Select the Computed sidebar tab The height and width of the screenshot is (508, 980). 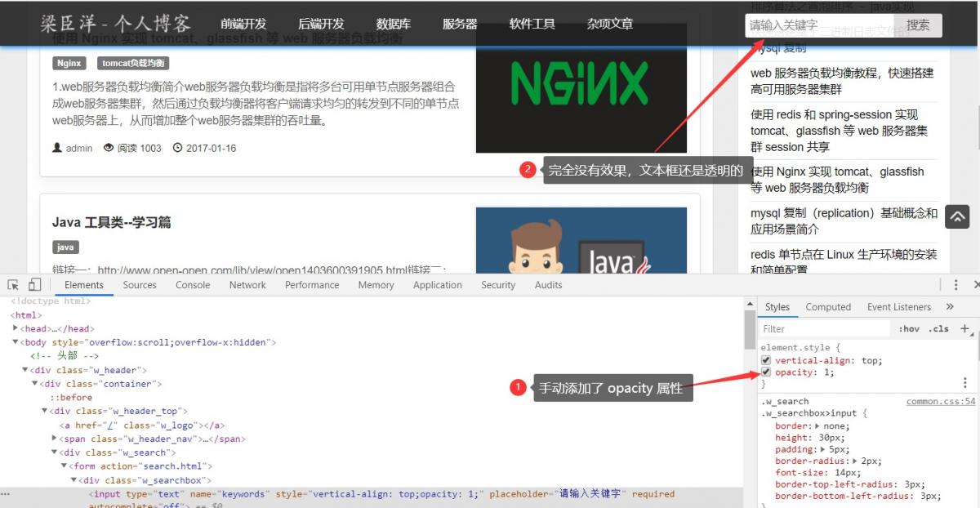coord(828,307)
